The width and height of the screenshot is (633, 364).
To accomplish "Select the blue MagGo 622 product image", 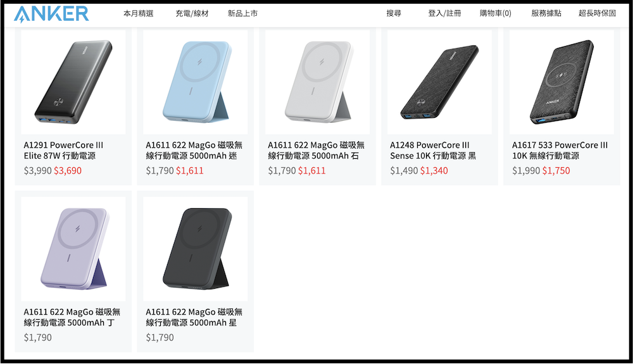I will tap(195, 82).
